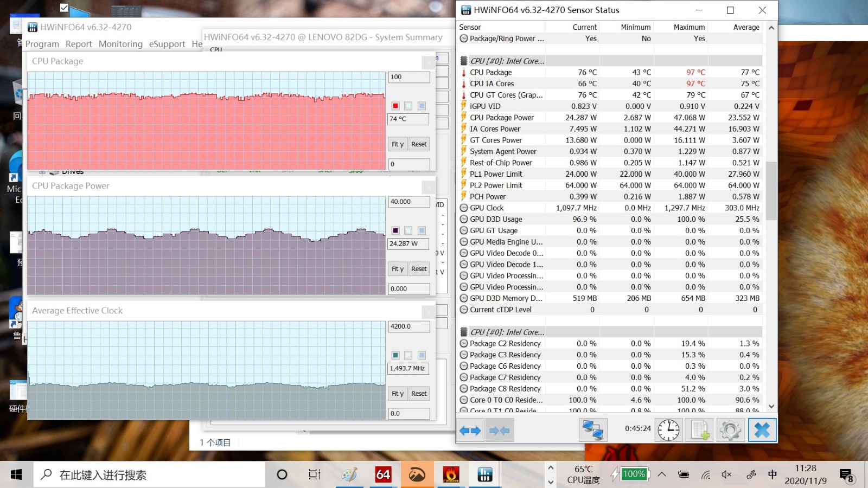Click the green 100% battery indicator

pyautogui.click(x=634, y=474)
